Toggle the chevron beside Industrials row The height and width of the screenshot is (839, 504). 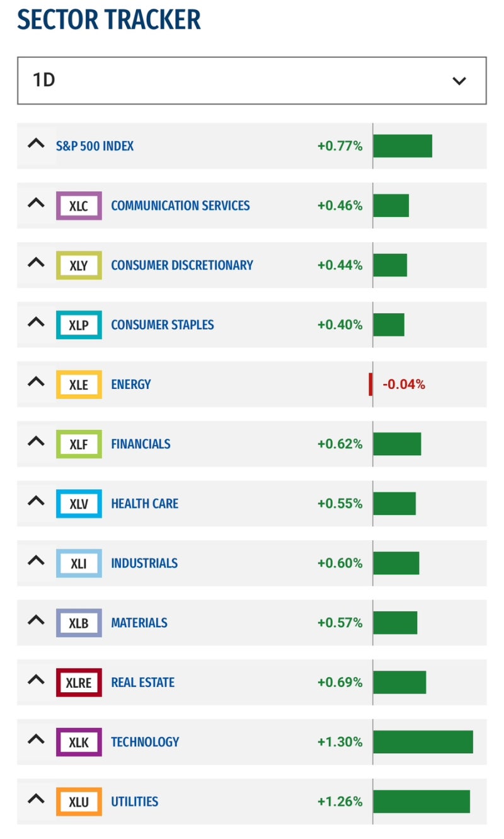37,562
